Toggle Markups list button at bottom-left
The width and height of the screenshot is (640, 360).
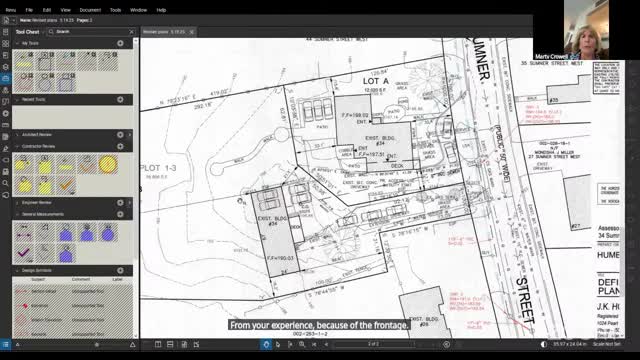click(x=6, y=344)
